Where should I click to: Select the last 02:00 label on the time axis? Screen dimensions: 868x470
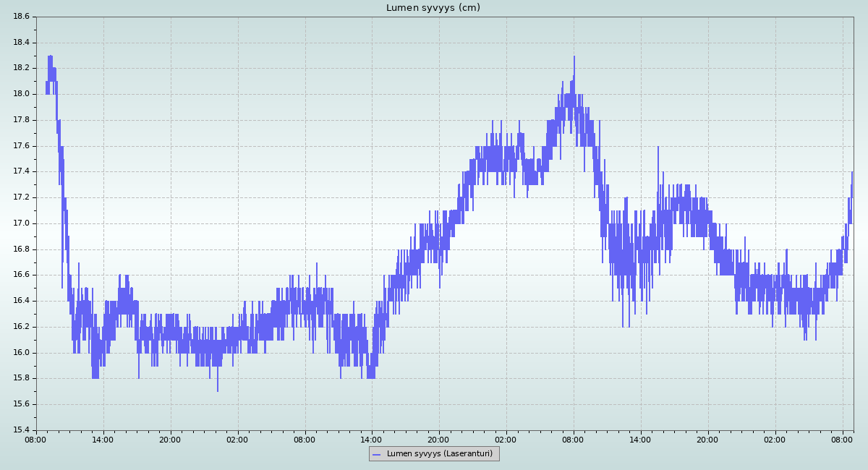click(x=775, y=439)
